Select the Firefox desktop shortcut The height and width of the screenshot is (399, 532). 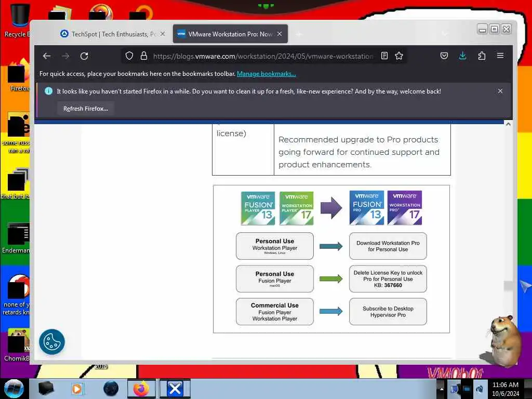point(19,75)
